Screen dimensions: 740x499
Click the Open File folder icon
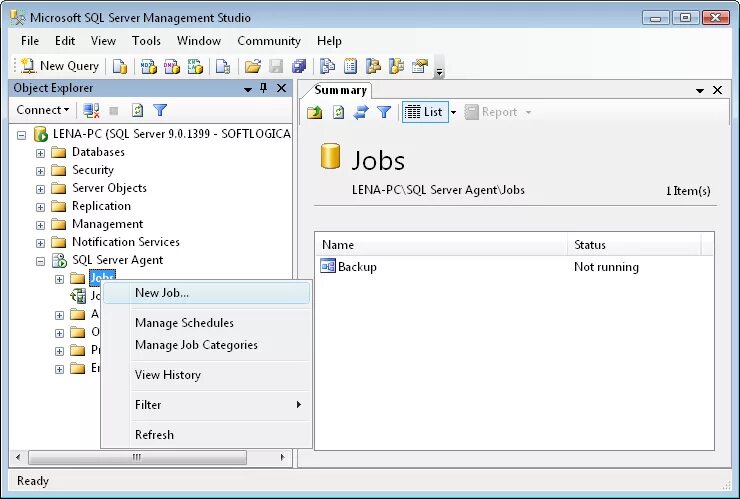[253, 66]
